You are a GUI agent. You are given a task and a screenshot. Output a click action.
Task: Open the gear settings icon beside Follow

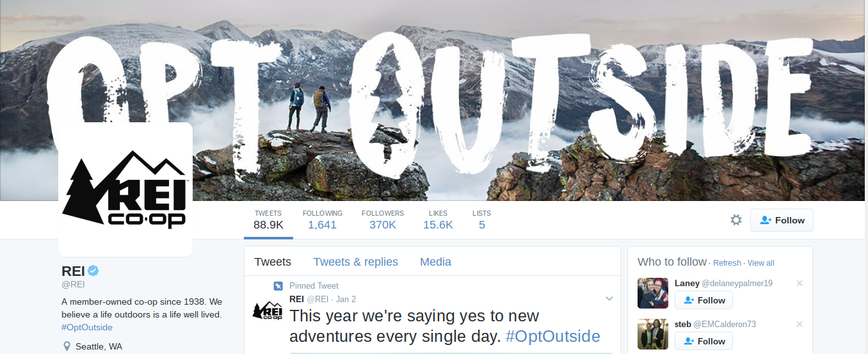tap(736, 220)
